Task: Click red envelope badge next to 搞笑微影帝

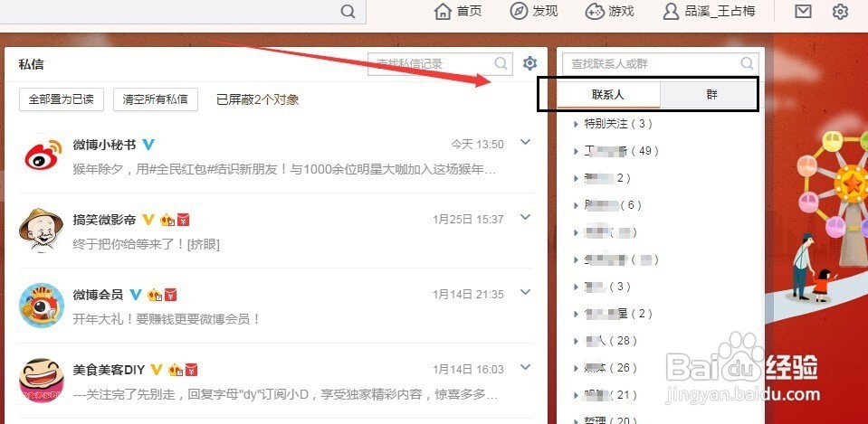Action: coord(183,220)
